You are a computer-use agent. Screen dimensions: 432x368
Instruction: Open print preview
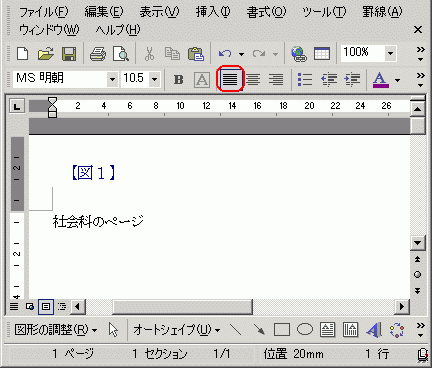(121, 53)
